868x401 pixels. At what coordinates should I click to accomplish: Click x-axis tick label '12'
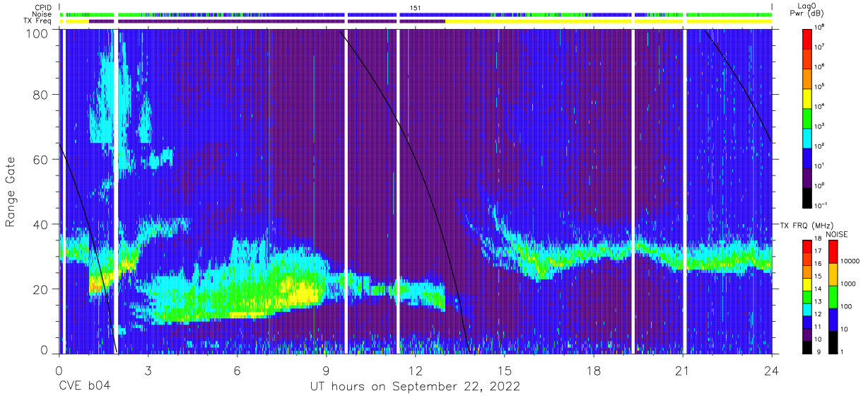[415, 371]
